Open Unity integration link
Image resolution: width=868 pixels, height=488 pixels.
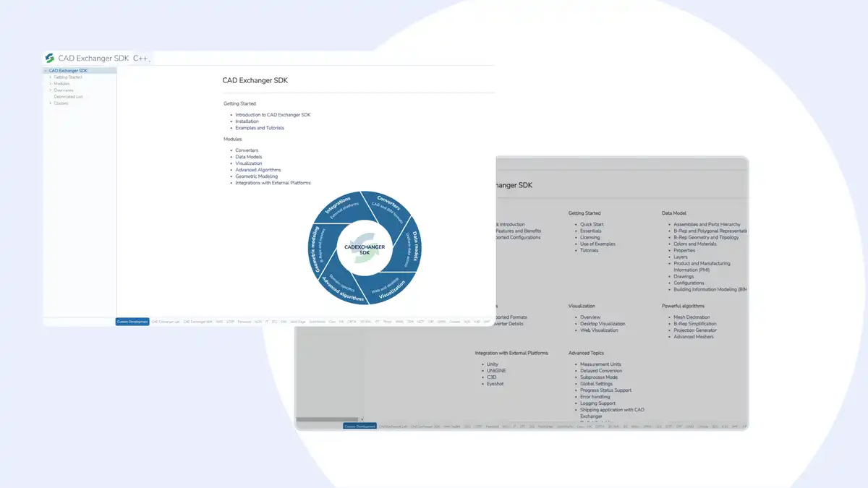[493, 364]
